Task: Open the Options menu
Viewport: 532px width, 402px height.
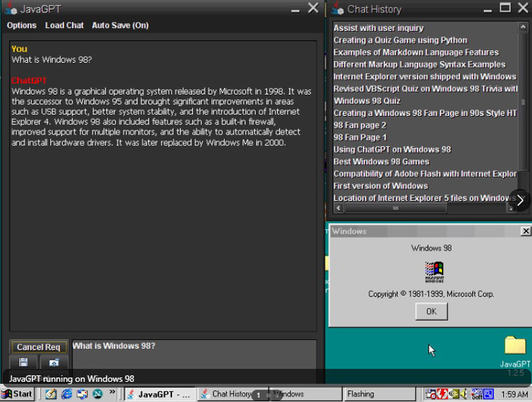Action: coord(21,25)
